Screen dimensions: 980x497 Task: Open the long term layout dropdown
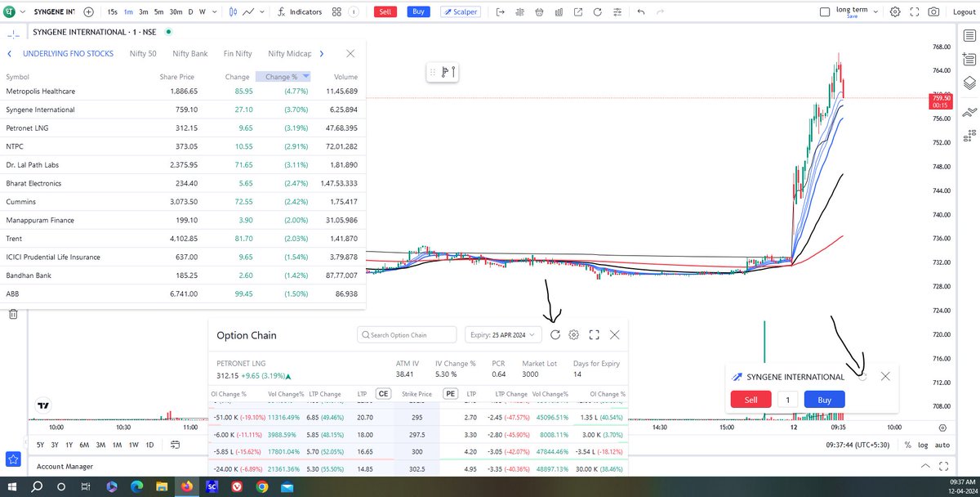(x=875, y=12)
